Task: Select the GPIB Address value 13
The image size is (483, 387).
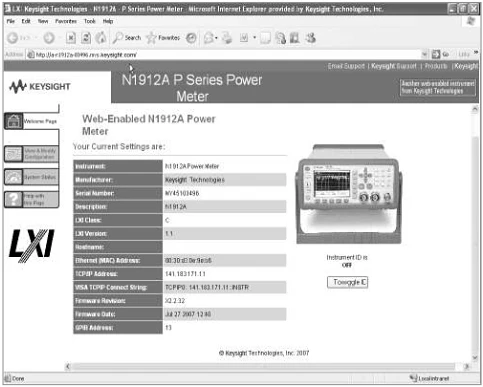Action: (168, 328)
